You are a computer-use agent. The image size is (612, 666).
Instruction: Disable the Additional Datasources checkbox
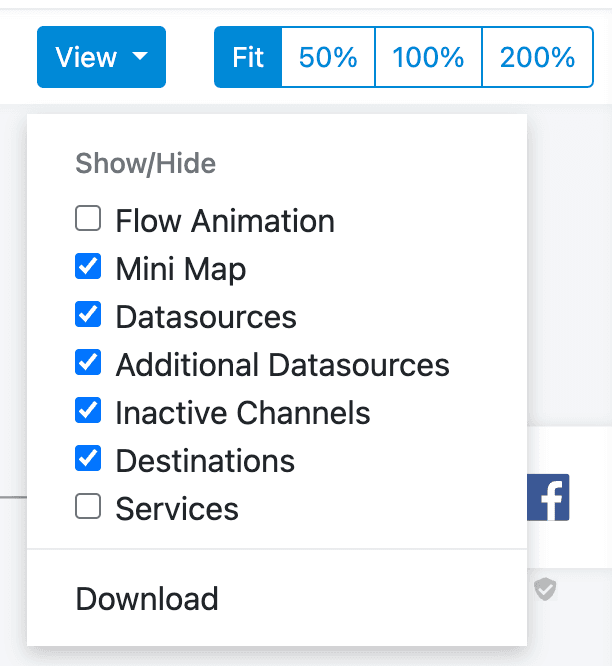coord(88,362)
